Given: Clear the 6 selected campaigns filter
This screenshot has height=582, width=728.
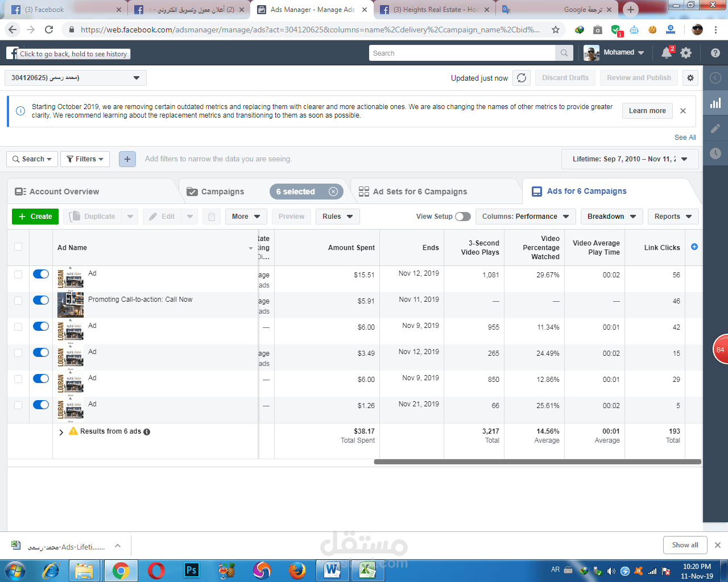Looking at the screenshot, I should (333, 192).
